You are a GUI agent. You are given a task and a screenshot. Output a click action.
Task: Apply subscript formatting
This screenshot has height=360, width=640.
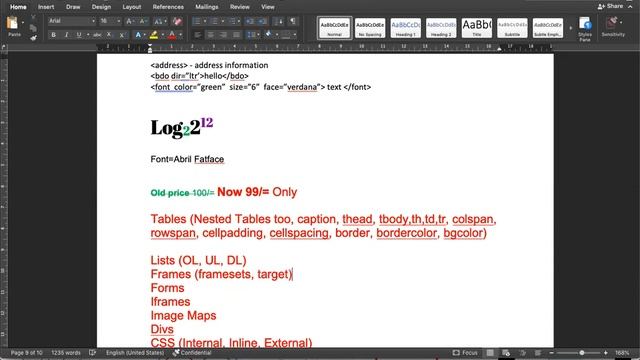coord(109,35)
